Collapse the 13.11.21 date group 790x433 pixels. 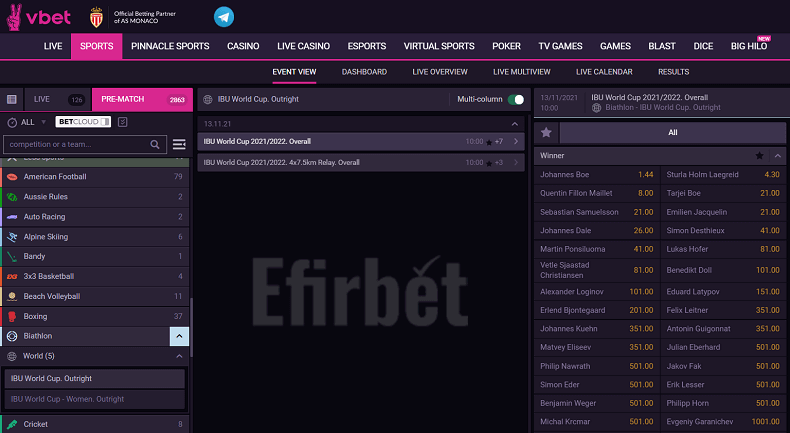(514, 124)
